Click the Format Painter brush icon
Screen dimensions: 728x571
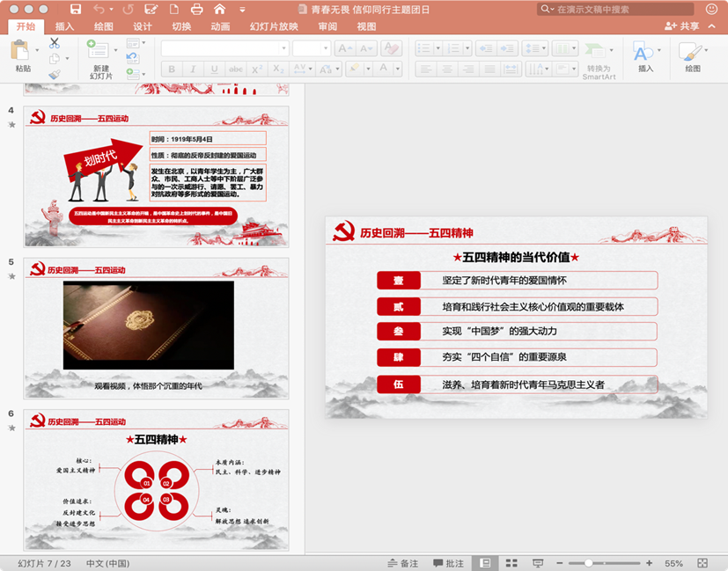(x=55, y=76)
